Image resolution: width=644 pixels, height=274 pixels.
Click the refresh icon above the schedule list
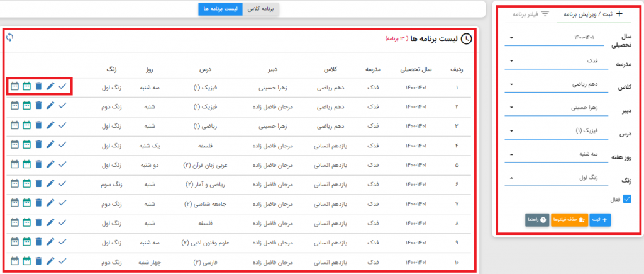click(x=9, y=38)
